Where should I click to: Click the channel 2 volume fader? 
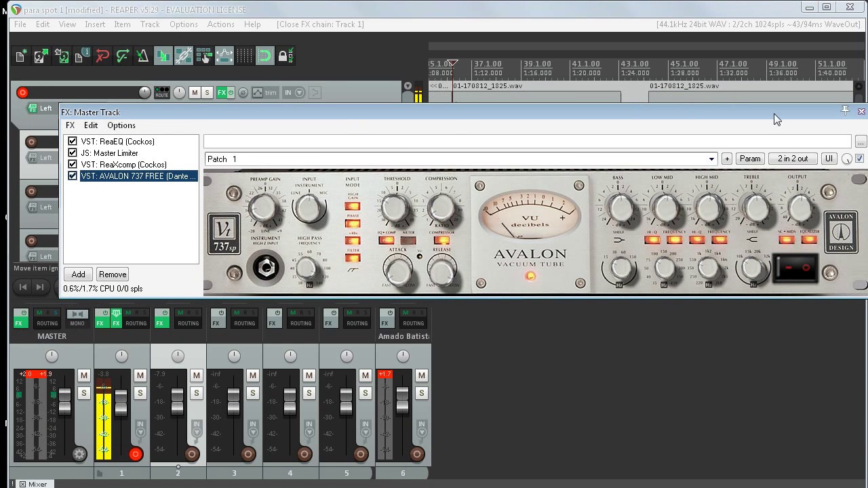pyautogui.click(x=178, y=401)
